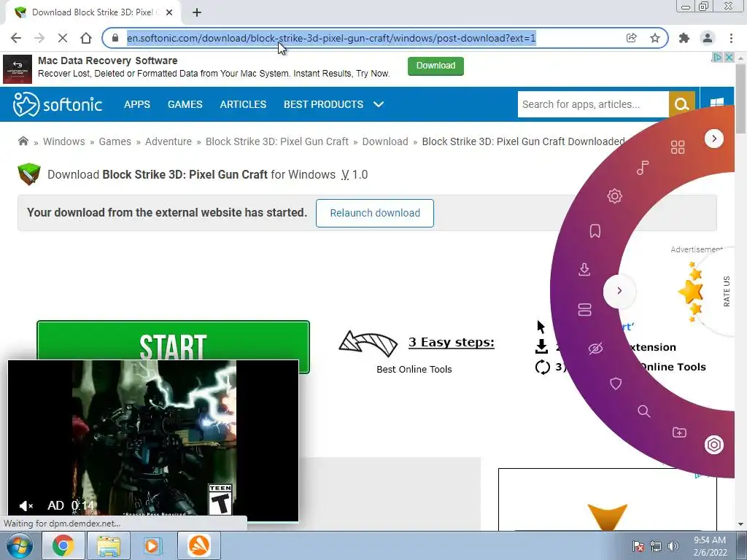Click the green START button

click(173, 340)
